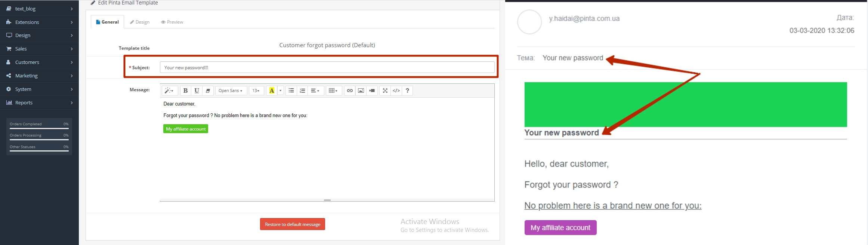
Task: Open the editor help question mark
Action: [x=407, y=91]
